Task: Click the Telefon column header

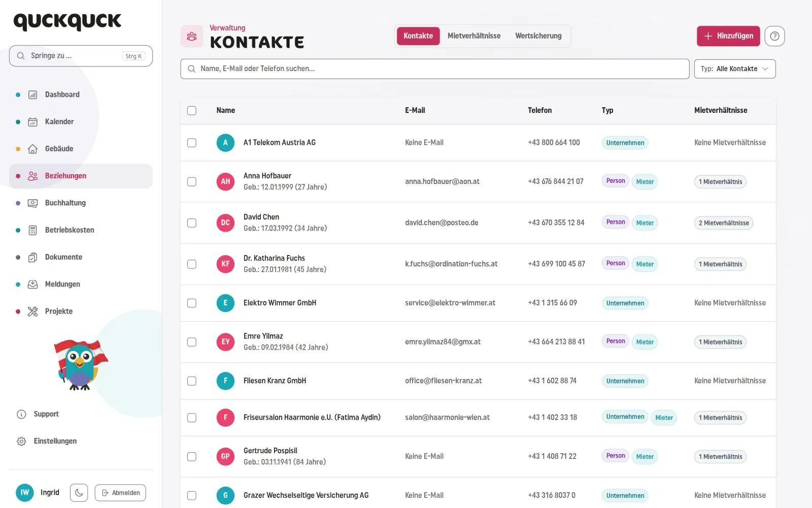Action: pyautogui.click(x=539, y=110)
